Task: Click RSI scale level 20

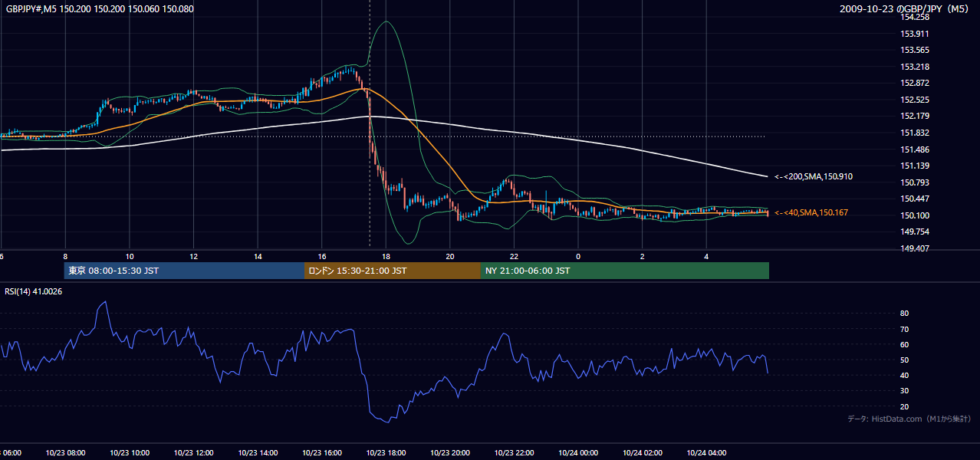Action: coord(905,406)
